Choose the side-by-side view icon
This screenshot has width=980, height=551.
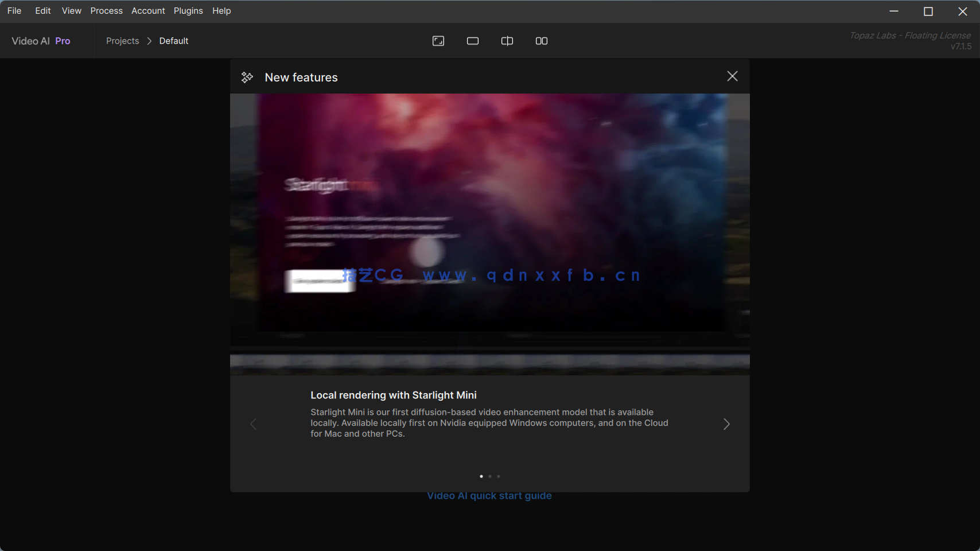pyautogui.click(x=542, y=41)
